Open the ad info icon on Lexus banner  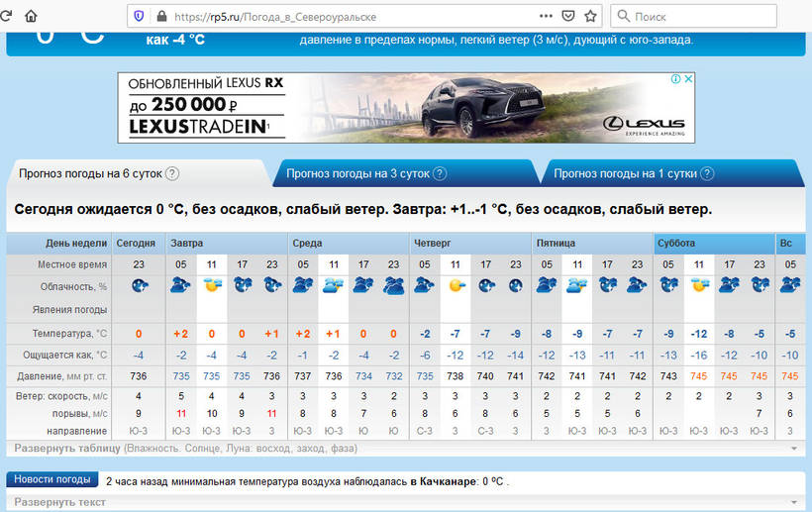coord(676,79)
